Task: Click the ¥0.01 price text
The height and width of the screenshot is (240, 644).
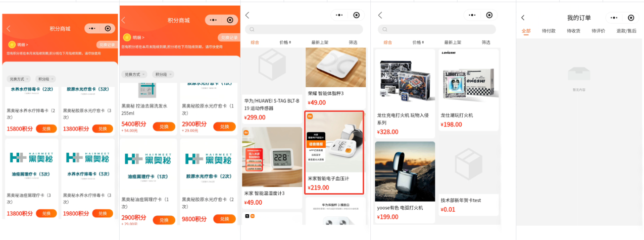Action: (448, 210)
